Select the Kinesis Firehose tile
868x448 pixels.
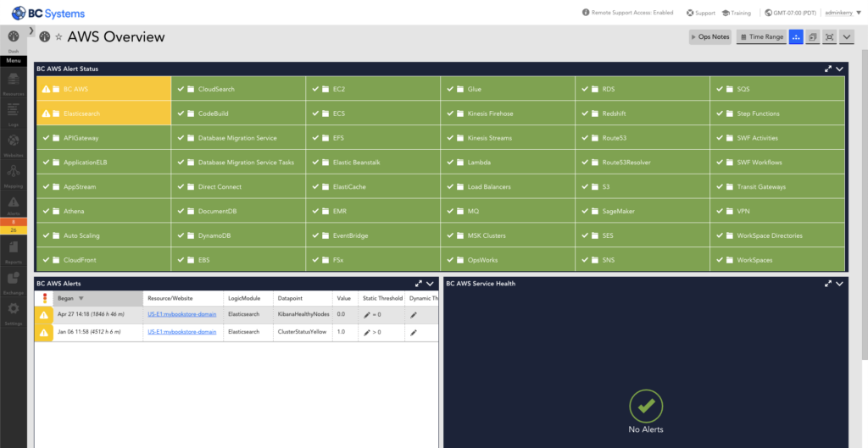coord(508,113)
